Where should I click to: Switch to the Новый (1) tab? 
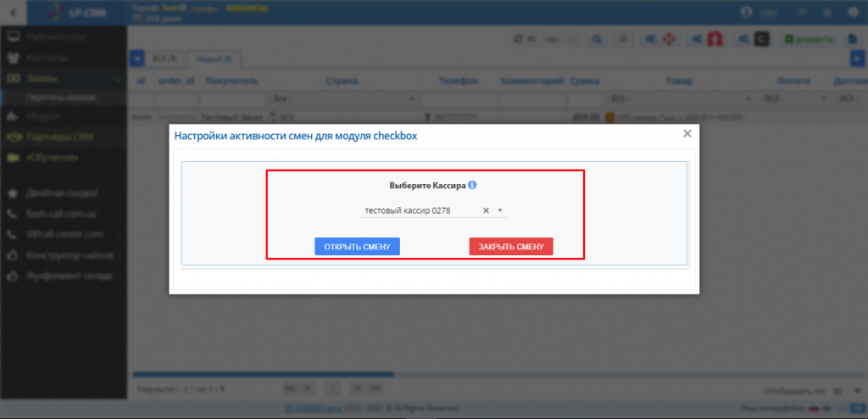[213, 59]
